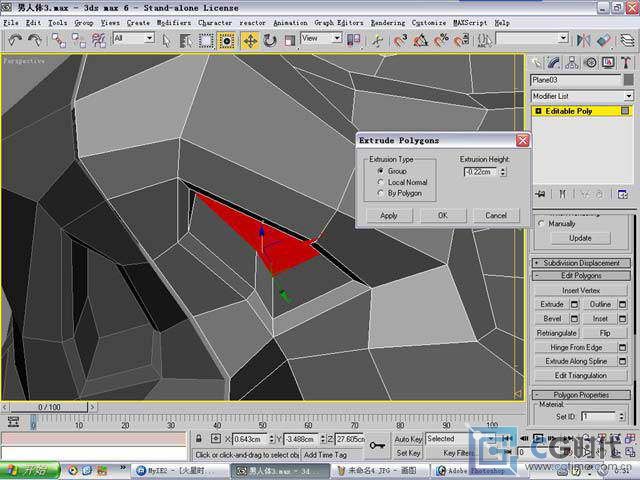This screenshot has height=480, width=640.
Task: Cancel the Extrude Polygons dialog
Action: point(496,215)
